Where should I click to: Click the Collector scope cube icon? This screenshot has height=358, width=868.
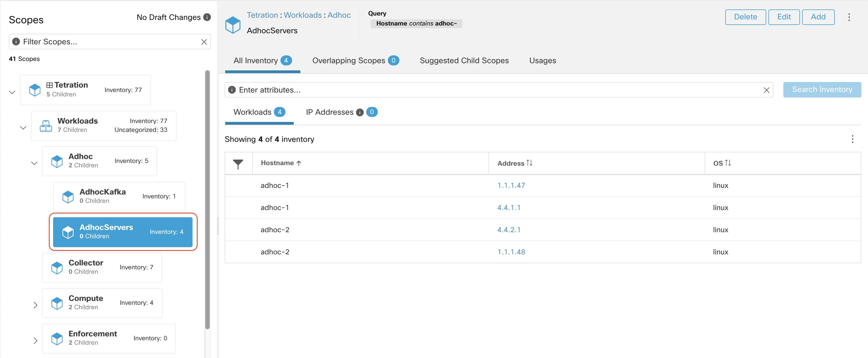[x=58, y=267]
